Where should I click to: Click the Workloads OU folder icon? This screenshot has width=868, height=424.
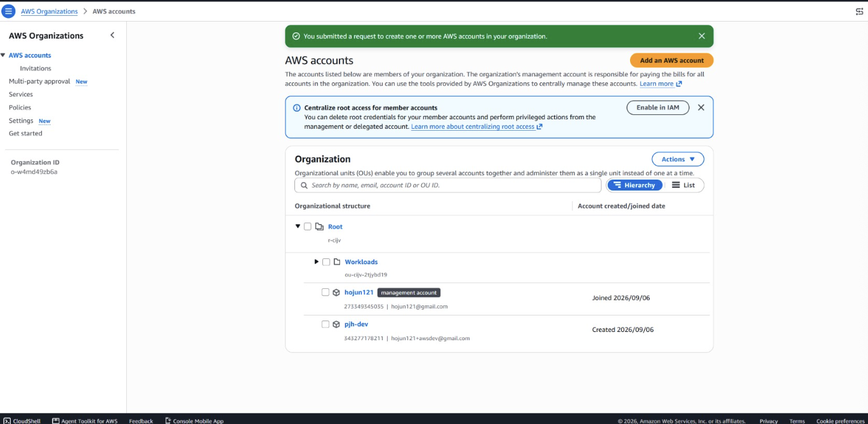click(337, 262)
